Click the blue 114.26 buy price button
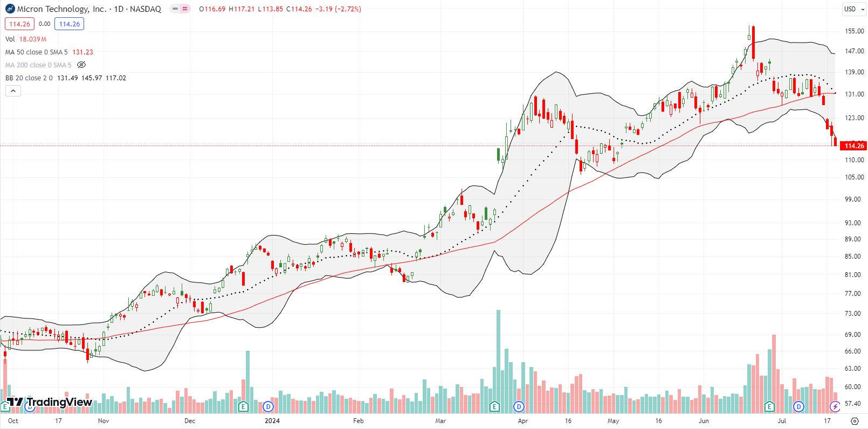Image resolution: width=868 pixels, height=429 pixels. tap(70, 24)
